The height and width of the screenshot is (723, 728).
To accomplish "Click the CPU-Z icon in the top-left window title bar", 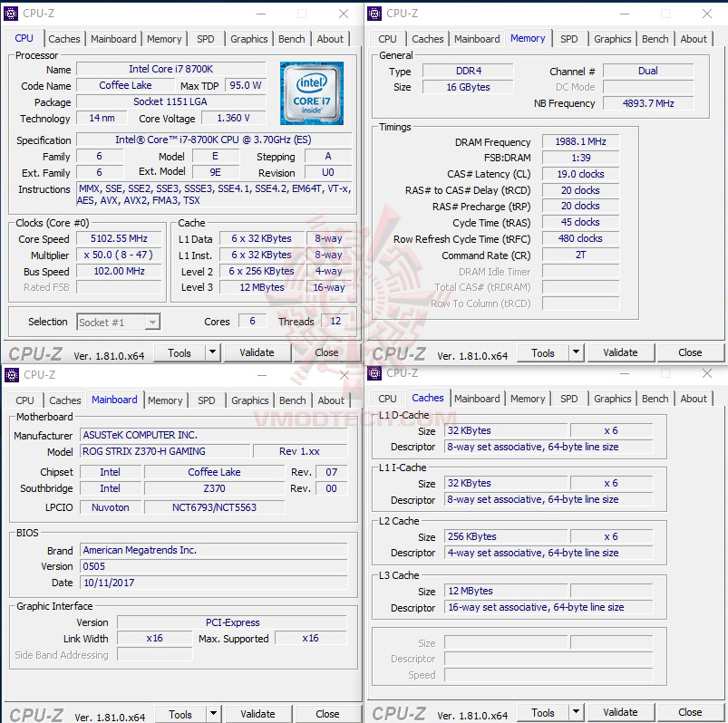I will click(11, 14).
